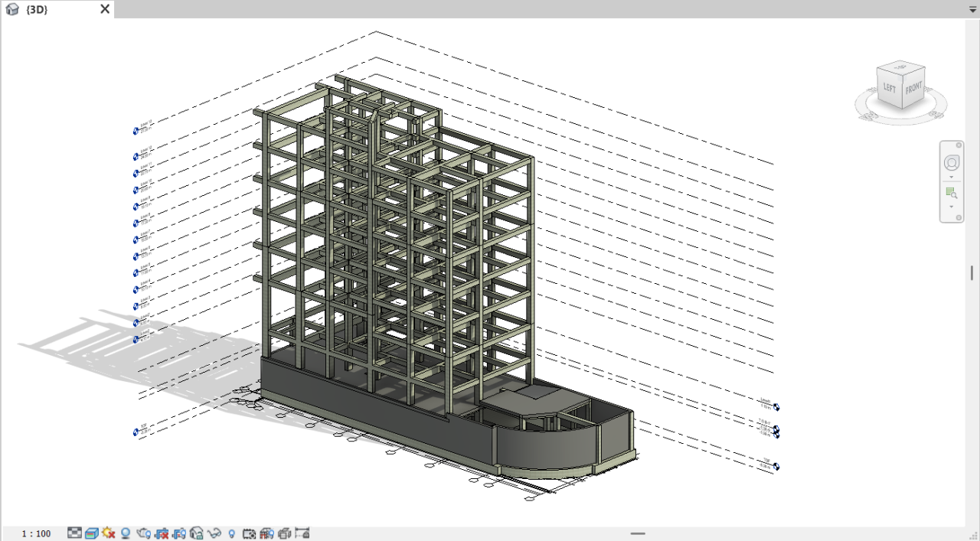Click the 3D view icon on the tab
980x541 pixels.
[12, 9]
